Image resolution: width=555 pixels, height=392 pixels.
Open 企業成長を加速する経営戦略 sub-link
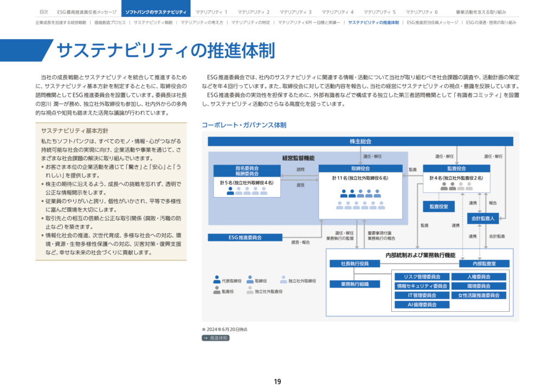coord(61,22)
